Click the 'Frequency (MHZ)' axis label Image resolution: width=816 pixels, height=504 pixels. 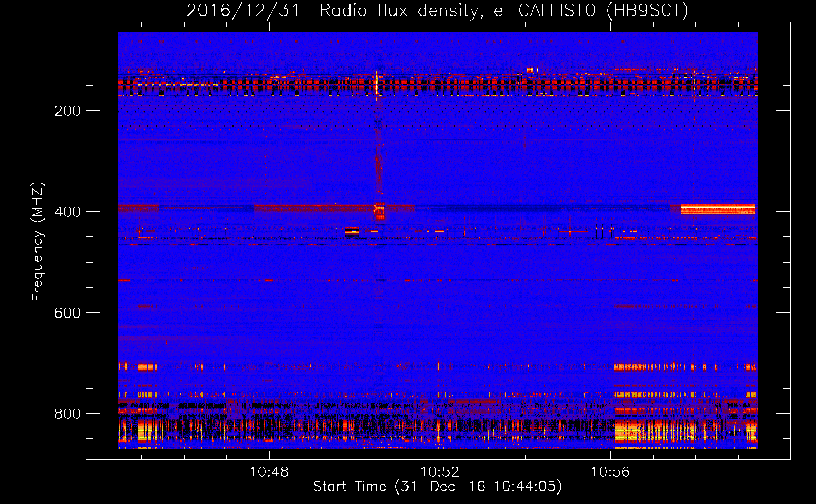pos(38,242)
